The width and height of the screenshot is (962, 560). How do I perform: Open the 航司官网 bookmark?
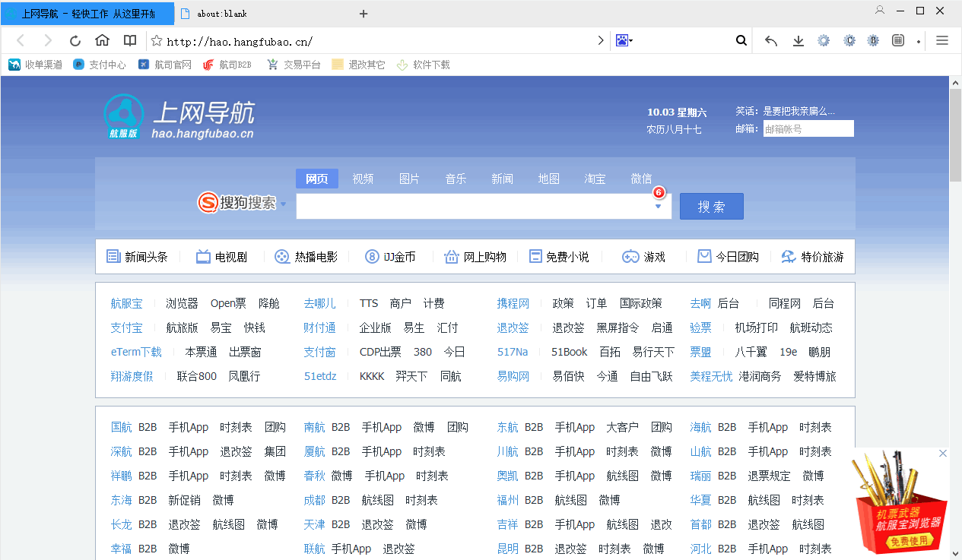(165, 65)
